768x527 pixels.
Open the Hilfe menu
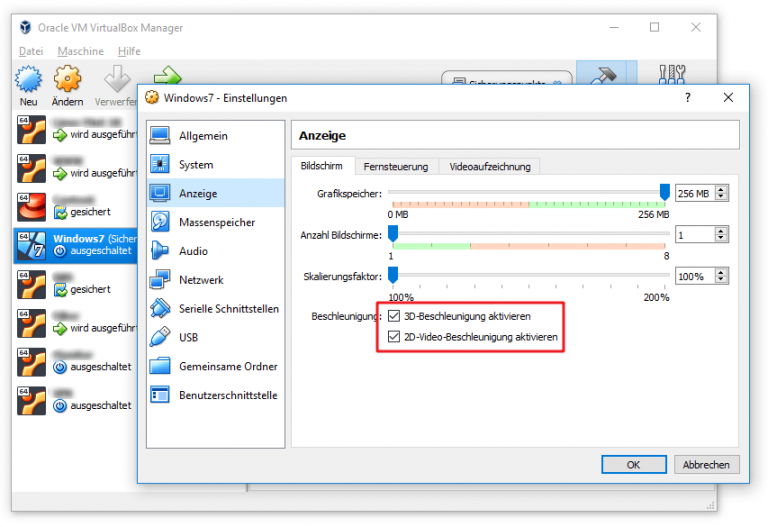point(129,51)
